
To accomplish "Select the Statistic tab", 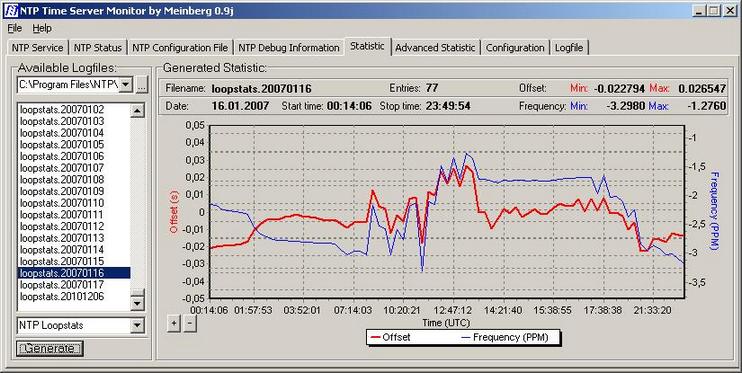I will pyautogui.click(x=367, y=46).
